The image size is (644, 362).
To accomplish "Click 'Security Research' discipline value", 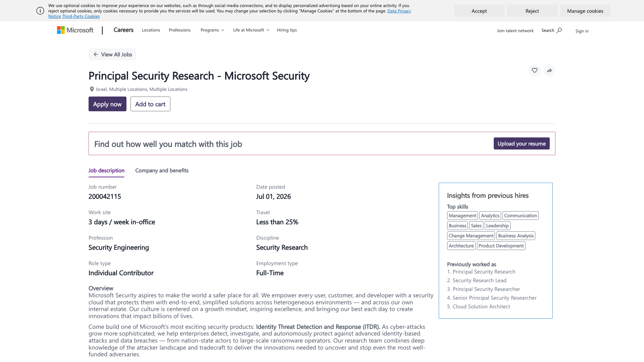I will (282, 247).
